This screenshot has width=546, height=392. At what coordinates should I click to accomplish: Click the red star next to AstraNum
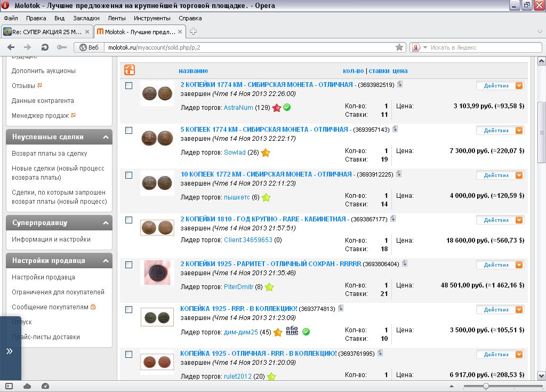pyautogui.click(x=277, y=108)
